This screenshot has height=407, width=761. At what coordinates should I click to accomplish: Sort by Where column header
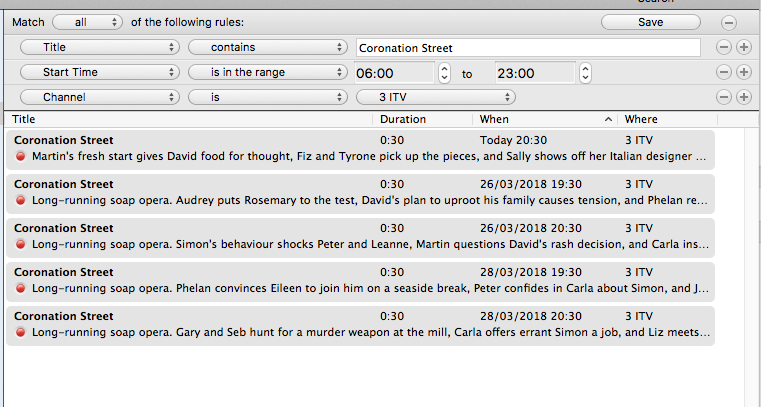(668, 119)
